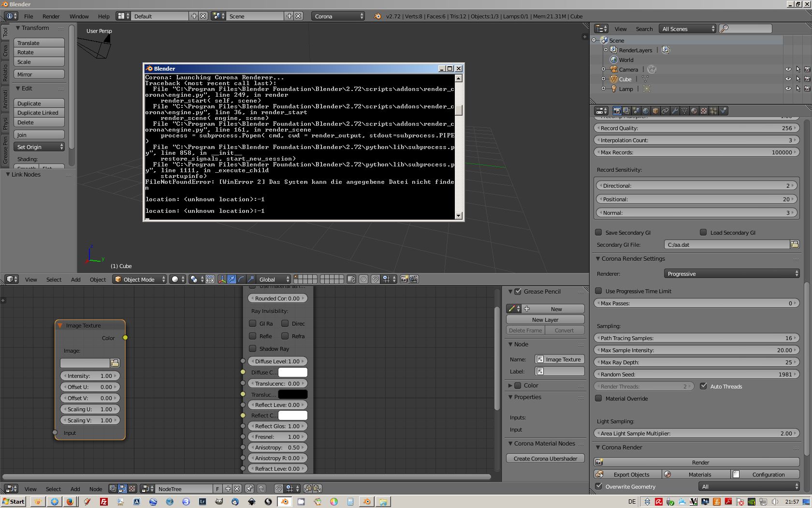Image resolution: width=812 pixels, height=508 pixels.
Task: Click the Render button in Corona Render panel
Action: pyautogui.click(x=696, y=462)
